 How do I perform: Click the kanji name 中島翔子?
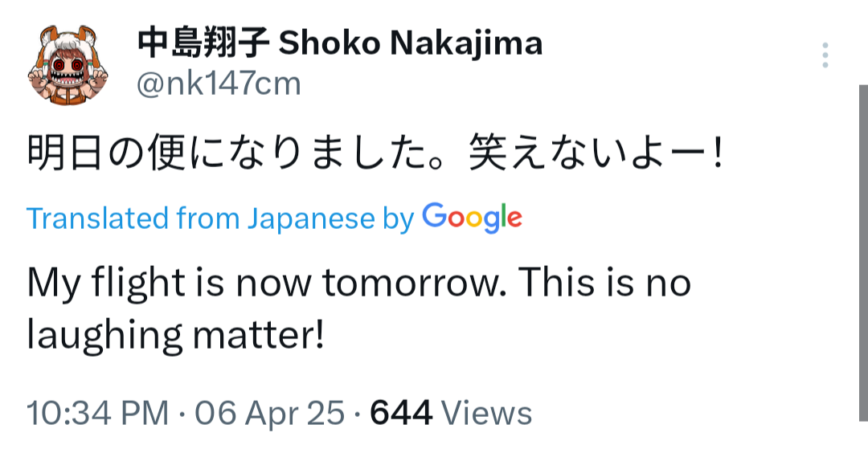point(203,43)
